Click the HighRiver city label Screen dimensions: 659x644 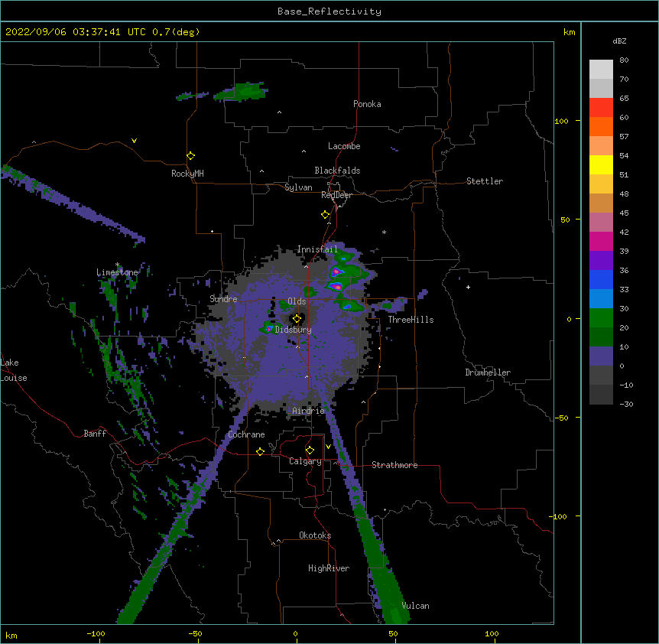[x=329, y=568]
